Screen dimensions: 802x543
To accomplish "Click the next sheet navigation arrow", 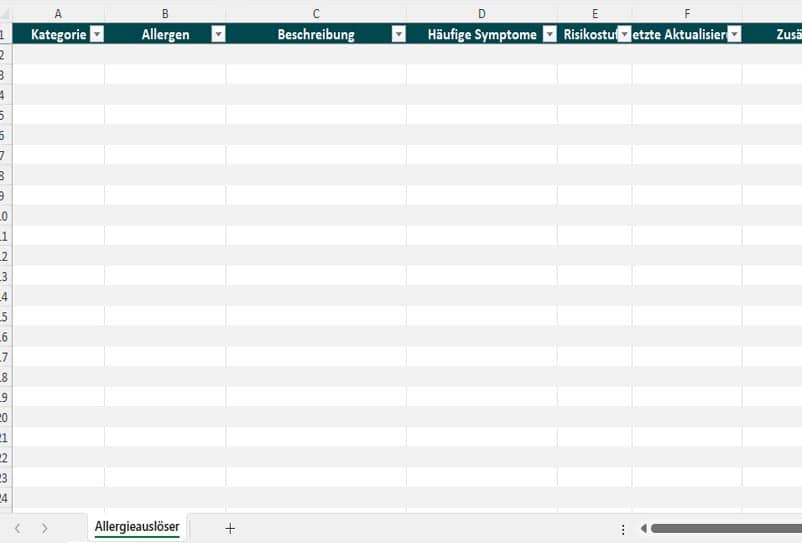I will (44, 528).
